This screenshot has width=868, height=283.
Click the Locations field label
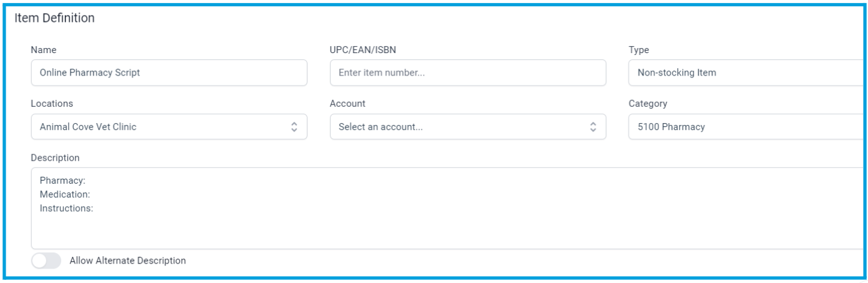point(52,104)
